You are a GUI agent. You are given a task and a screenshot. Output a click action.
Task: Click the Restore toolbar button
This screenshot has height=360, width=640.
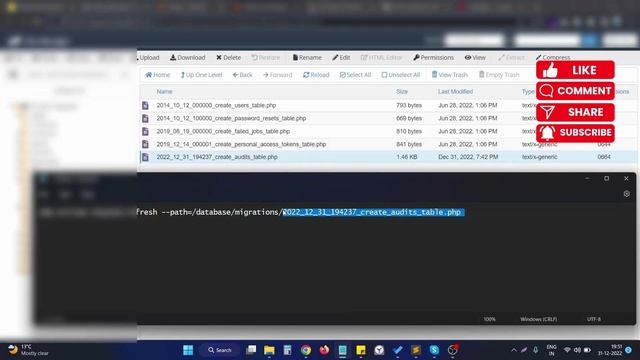coord(266,58)
